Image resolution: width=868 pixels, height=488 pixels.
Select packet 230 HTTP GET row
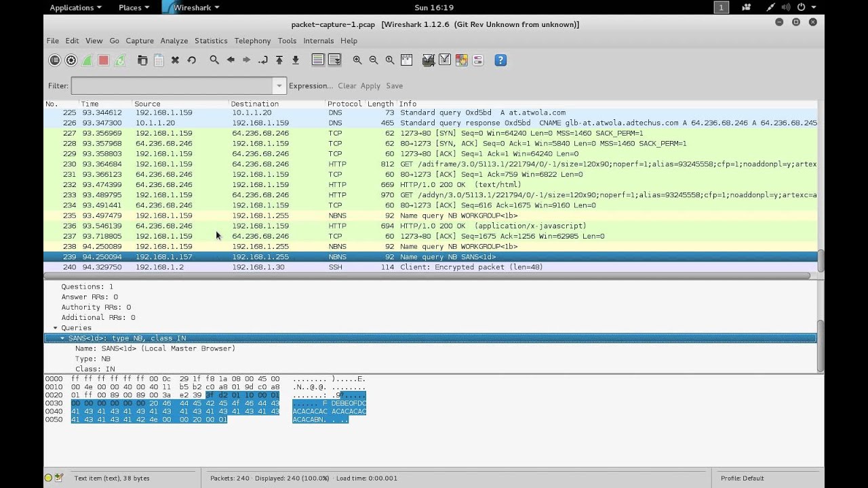(x=431, y=164)
